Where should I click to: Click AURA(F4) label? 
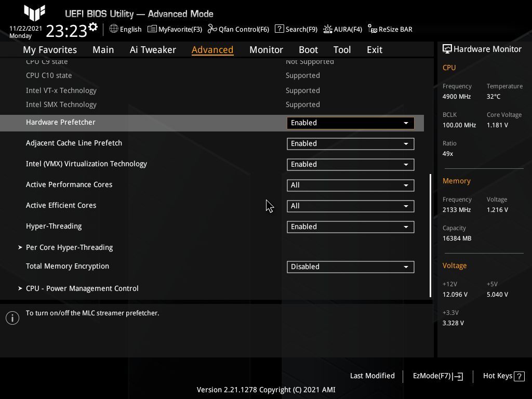coord(348,29)
